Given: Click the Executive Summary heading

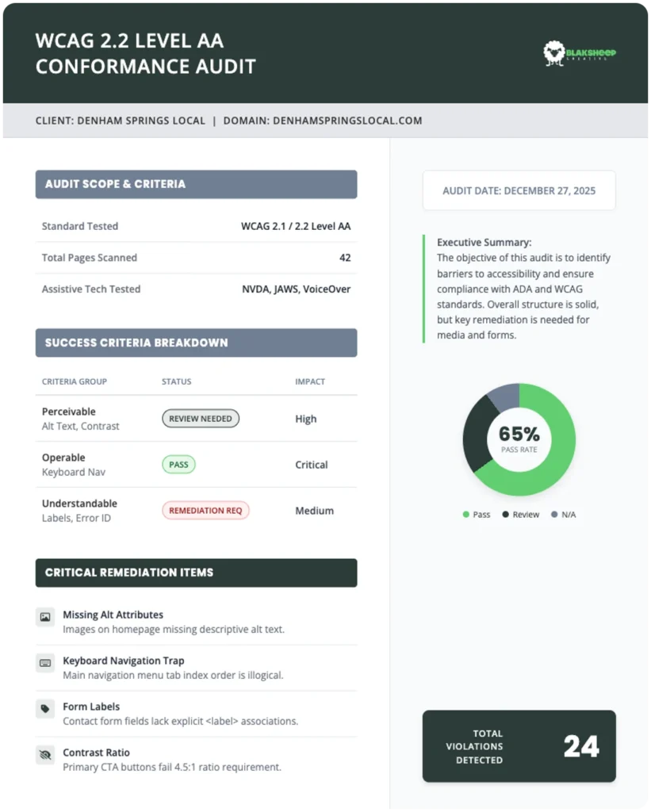Looking at the screenshot, I should point(484,243).
